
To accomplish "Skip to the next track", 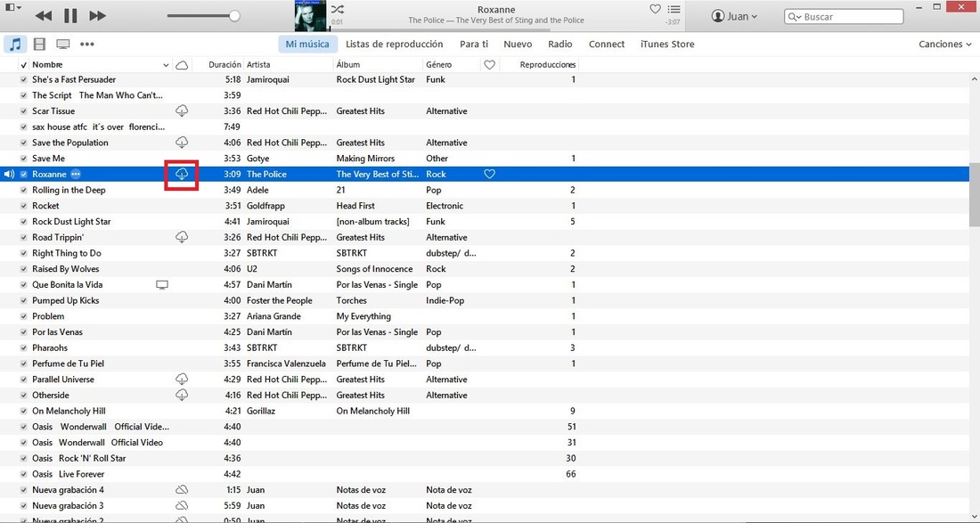I will (x=97, y=16).
